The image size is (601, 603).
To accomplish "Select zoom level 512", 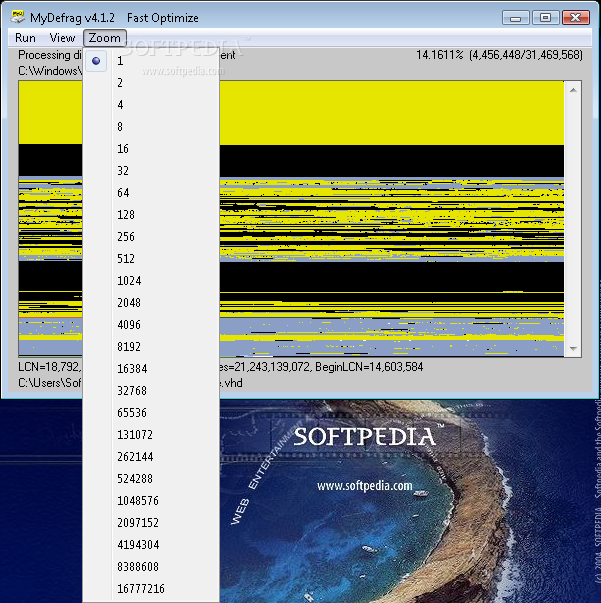I will pyautogui.click(x=151, y=258).
